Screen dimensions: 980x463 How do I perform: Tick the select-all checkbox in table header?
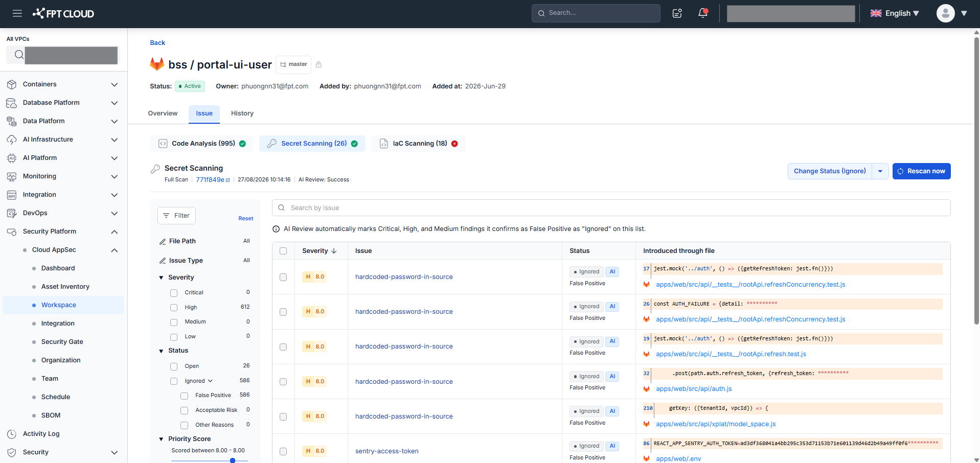[x=283, y=251]
